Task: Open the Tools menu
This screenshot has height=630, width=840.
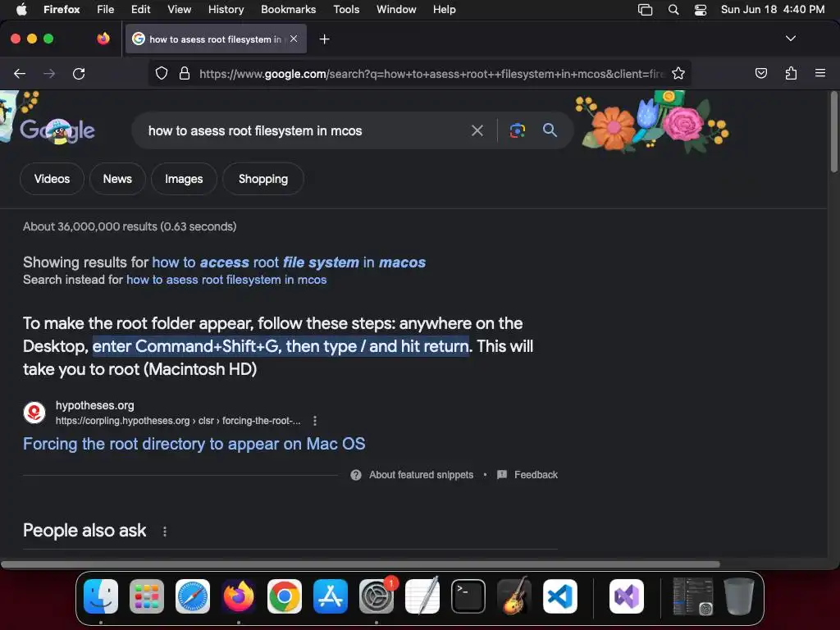Action: [346, 10]
